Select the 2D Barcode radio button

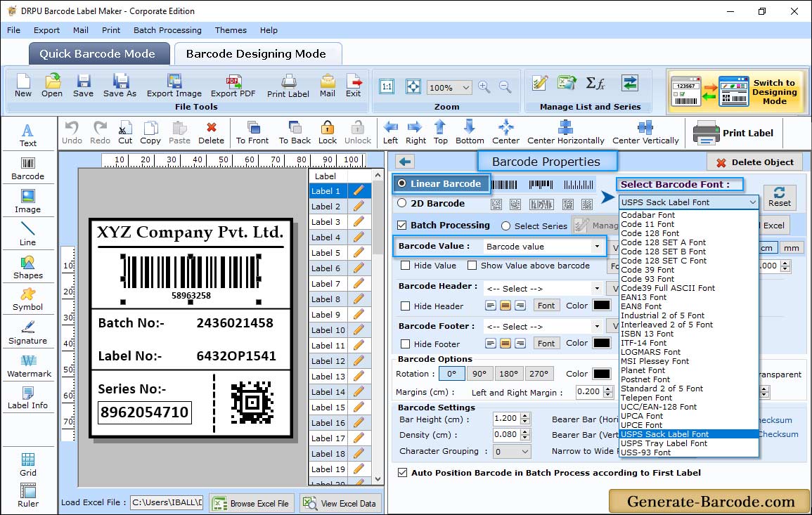(x=402, y=203)
